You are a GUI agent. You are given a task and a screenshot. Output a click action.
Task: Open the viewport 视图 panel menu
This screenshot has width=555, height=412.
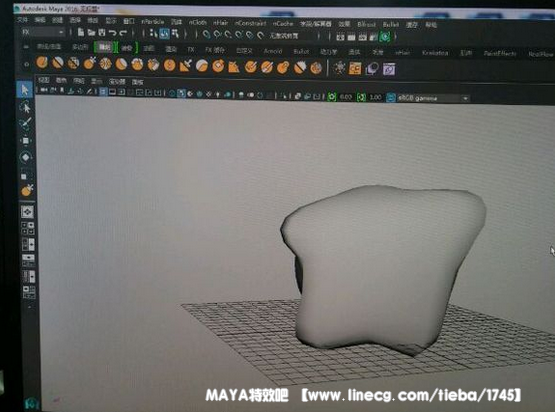[x=44, y=80]
